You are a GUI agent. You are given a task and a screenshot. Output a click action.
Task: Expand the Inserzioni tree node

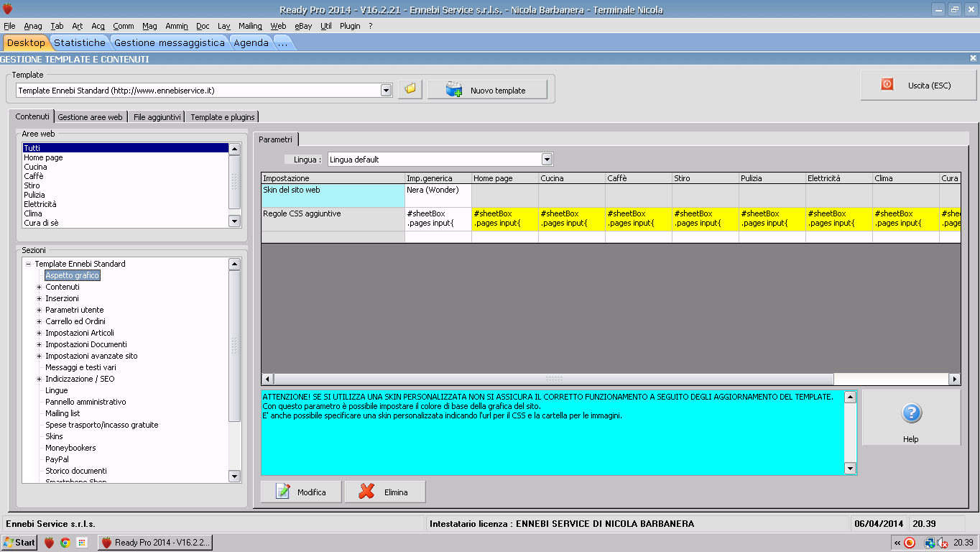tap(40, 298)
